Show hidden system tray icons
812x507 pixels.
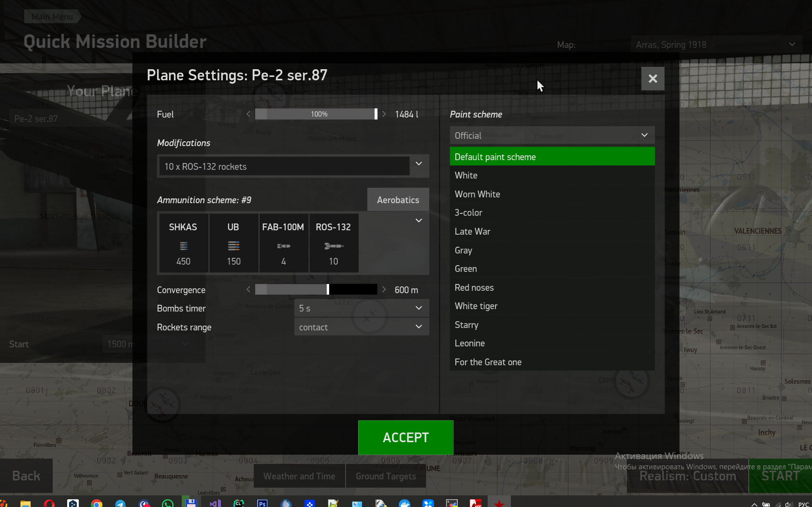click(x=754, y=505)
